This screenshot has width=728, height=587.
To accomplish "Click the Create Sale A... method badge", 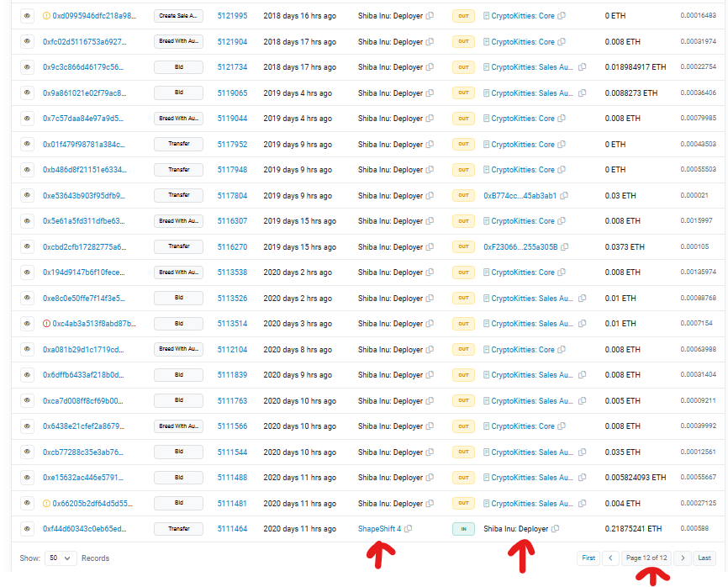I will tap(178, 16).
